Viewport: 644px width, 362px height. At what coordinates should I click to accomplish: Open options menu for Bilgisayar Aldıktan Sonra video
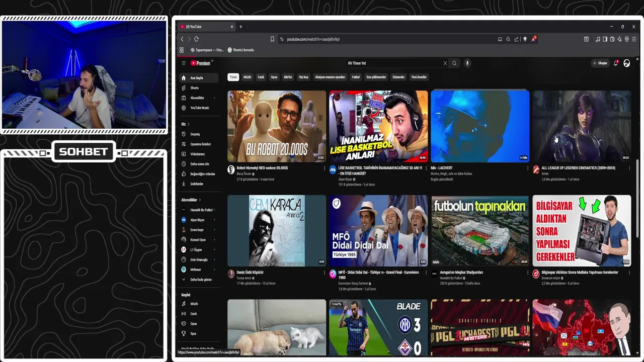point(629,273)
